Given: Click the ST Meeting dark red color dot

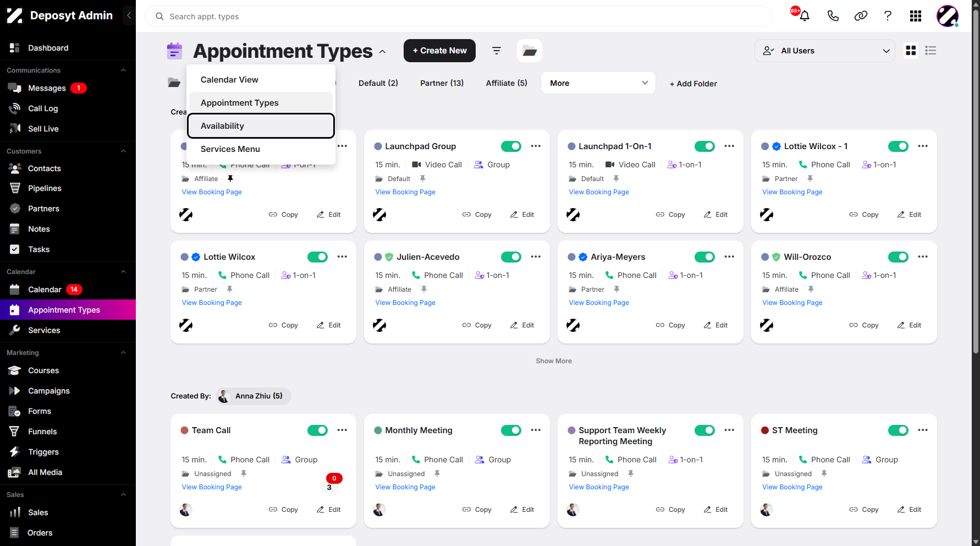Looking at the screenshot, I should (x=765, y=430).
